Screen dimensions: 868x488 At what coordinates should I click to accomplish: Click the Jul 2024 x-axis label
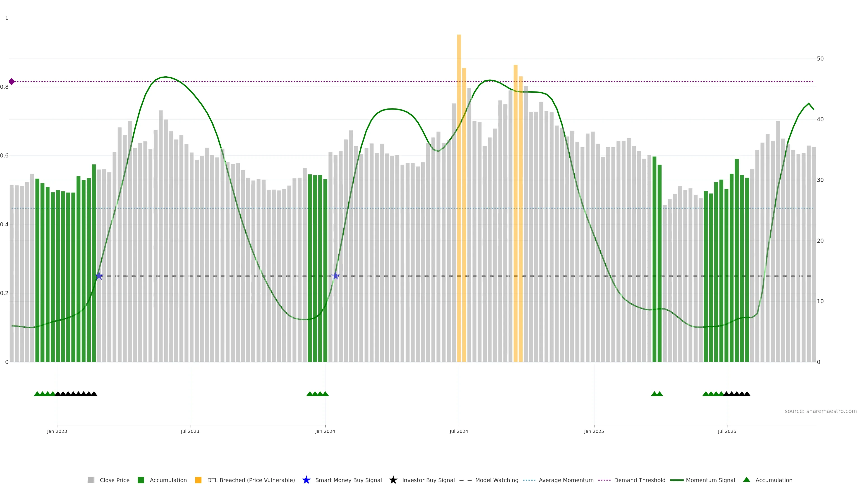pyautogui.click(x=459, y=431)
